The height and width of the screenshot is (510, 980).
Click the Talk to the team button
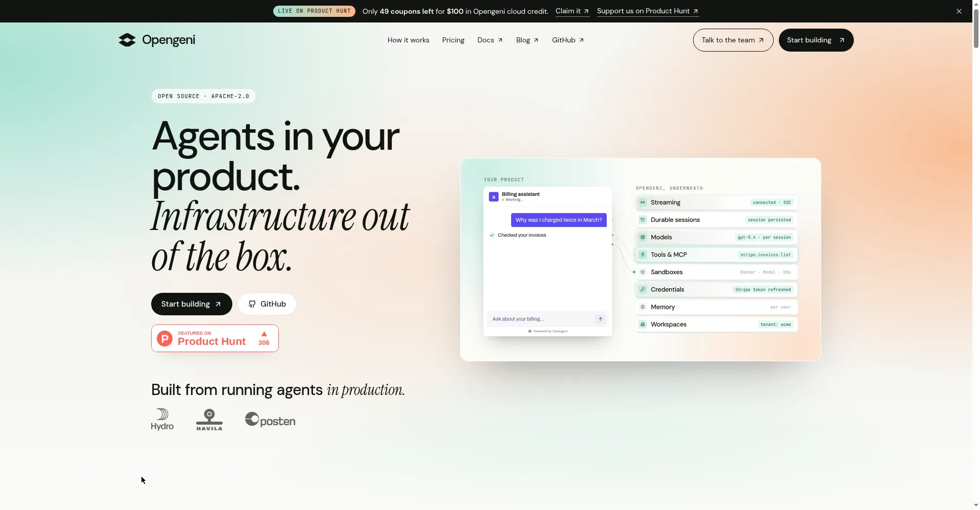733,40
